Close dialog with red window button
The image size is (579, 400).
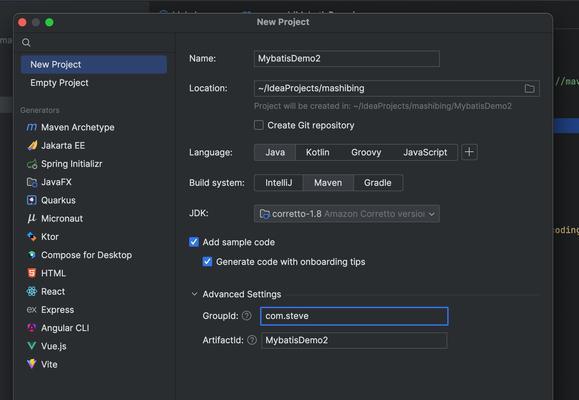pos(22,23)
